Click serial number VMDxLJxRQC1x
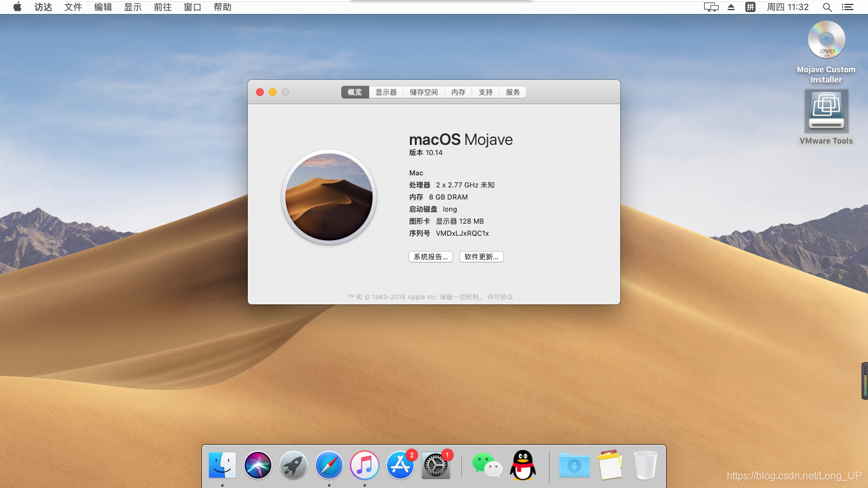Viewport: 868px width, 488px height. 463,233
